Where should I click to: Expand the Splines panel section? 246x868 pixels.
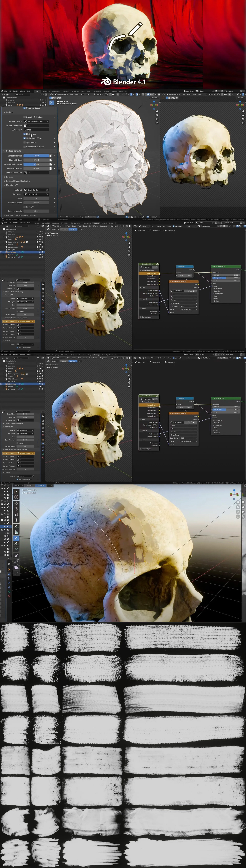[9, 177]
